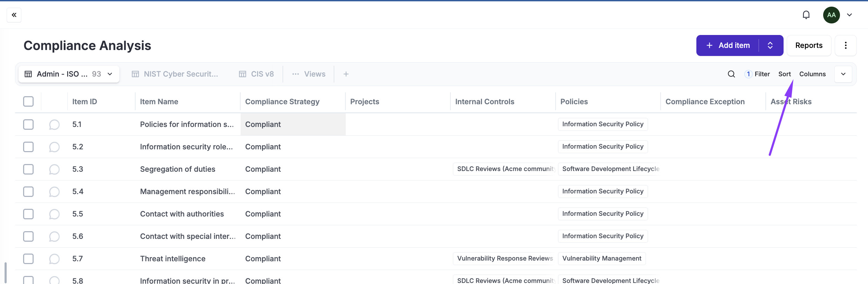Screen dimensions: 868x284
Task: Add new view with plus icon
Action: [346, 74]
